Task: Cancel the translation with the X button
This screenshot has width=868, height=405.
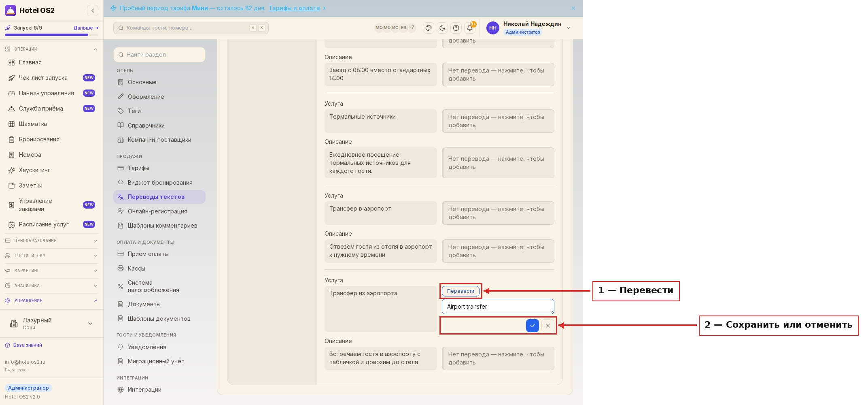Action: (548, 325)
